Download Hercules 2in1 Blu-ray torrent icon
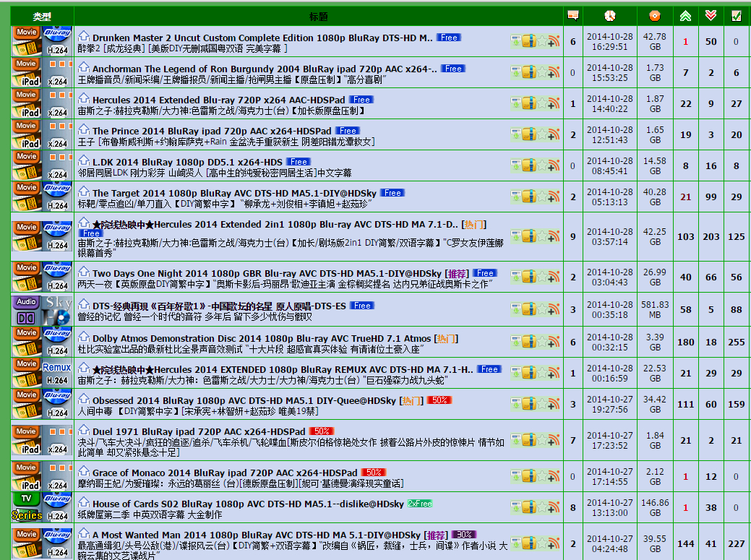751x560 pixels. (x=516, y=236)
